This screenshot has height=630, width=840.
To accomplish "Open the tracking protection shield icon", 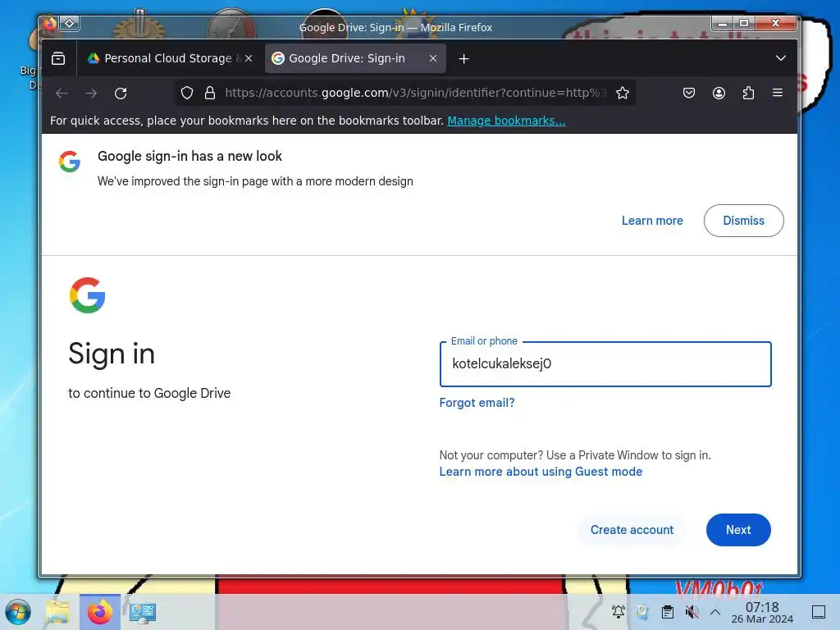I will point(187,94).
